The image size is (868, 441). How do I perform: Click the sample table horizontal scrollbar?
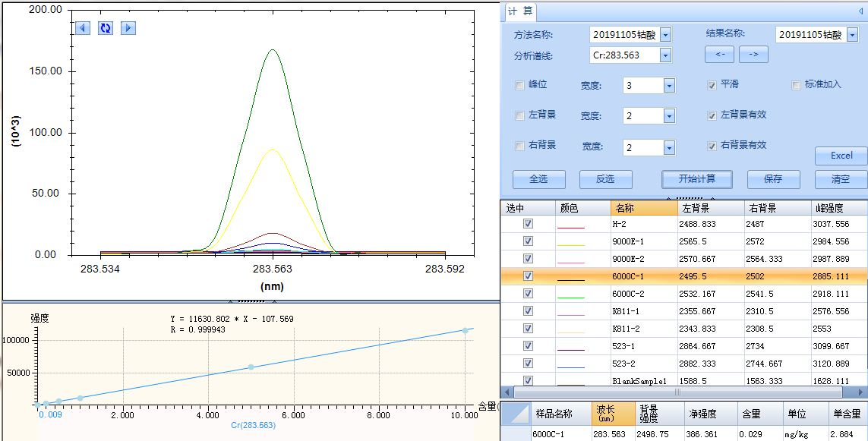(683, 392)
